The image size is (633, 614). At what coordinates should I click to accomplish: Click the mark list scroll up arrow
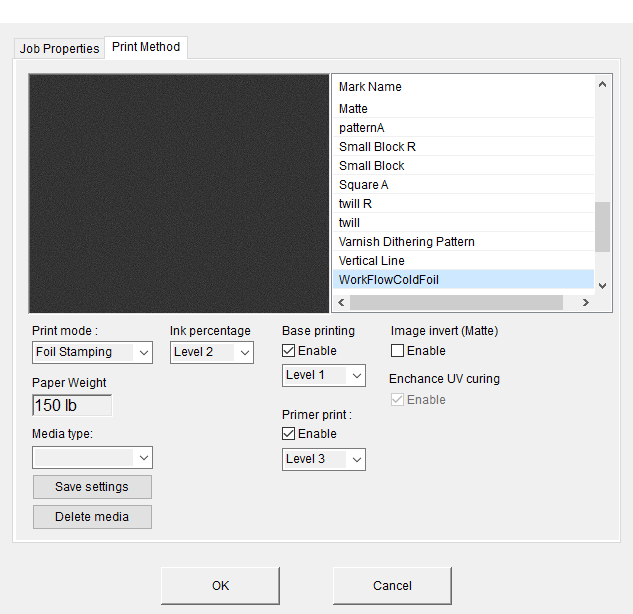602,84
